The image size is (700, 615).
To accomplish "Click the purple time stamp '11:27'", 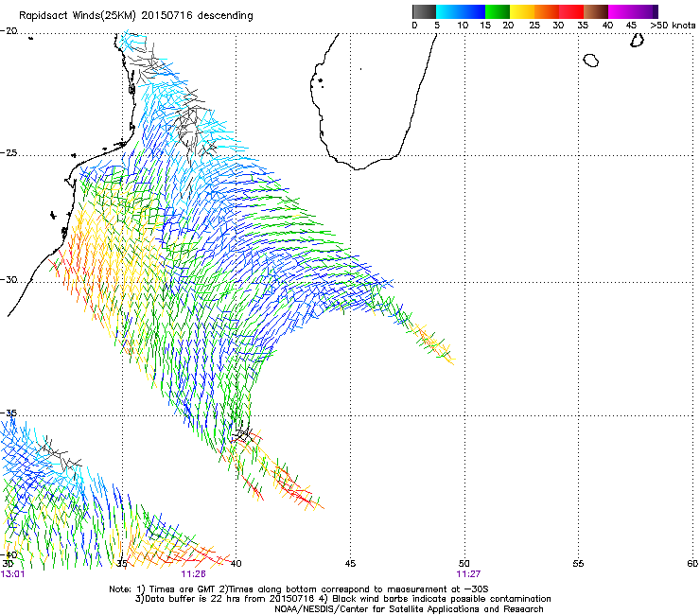I will point(468,574).
